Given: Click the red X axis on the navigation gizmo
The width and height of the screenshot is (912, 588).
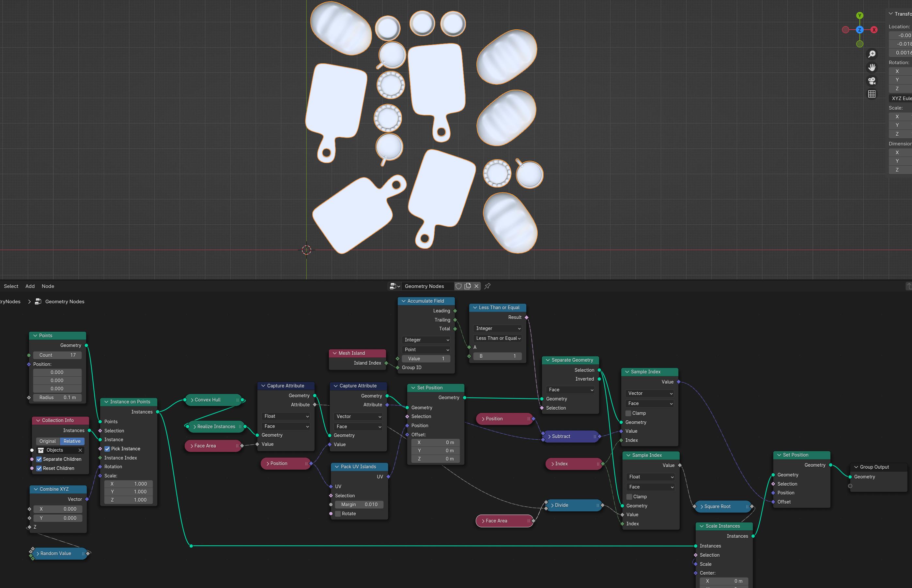Looking at the screenshot, I should coord(874,30).
